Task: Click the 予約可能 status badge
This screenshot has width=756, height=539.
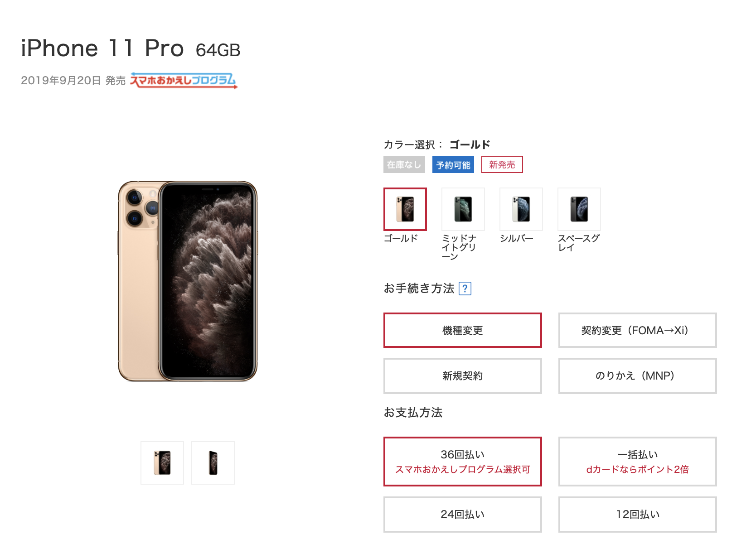Action: tap(453, 165)
